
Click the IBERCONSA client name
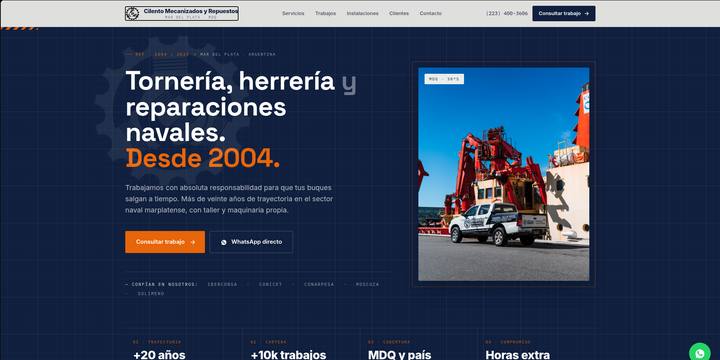click(222, 284)
